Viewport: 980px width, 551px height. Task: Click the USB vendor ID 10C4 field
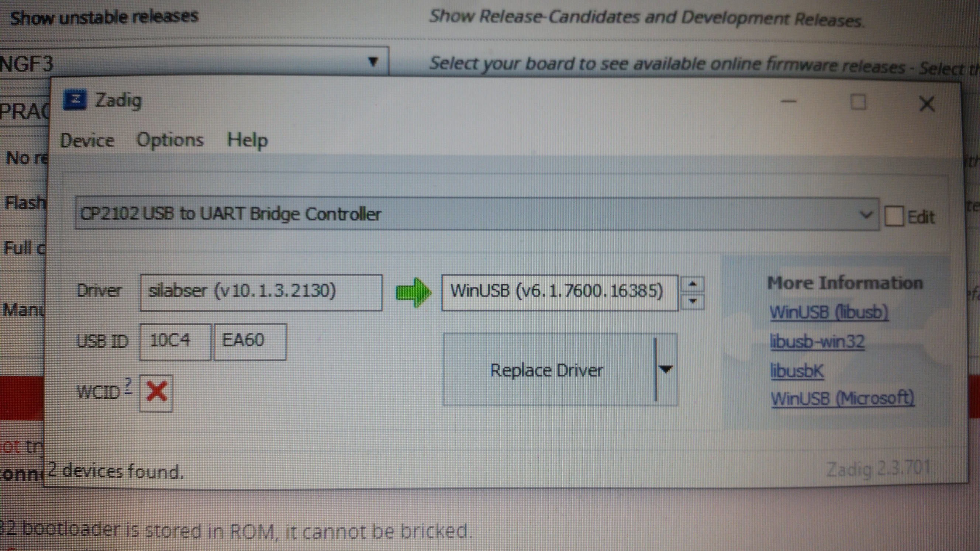click(x=175, y=342)
